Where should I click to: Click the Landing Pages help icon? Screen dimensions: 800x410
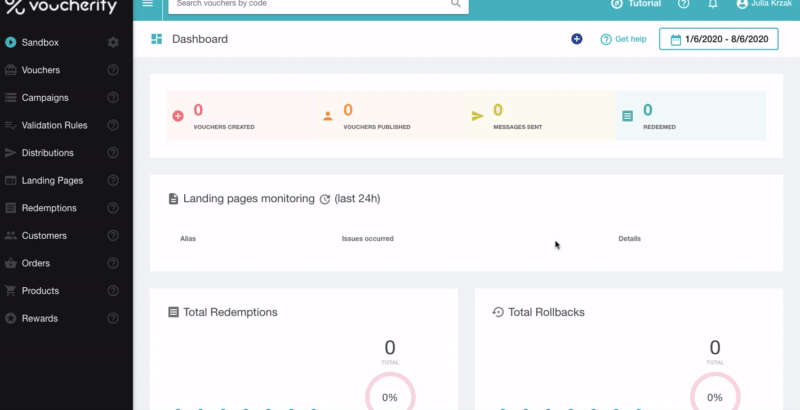[x=113, y=180]
